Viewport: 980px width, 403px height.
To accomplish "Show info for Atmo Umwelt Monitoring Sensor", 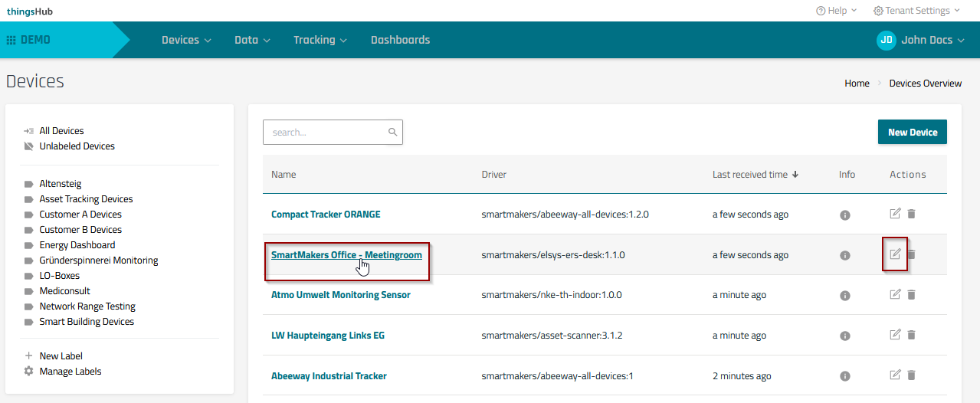I will click(845, 295).
